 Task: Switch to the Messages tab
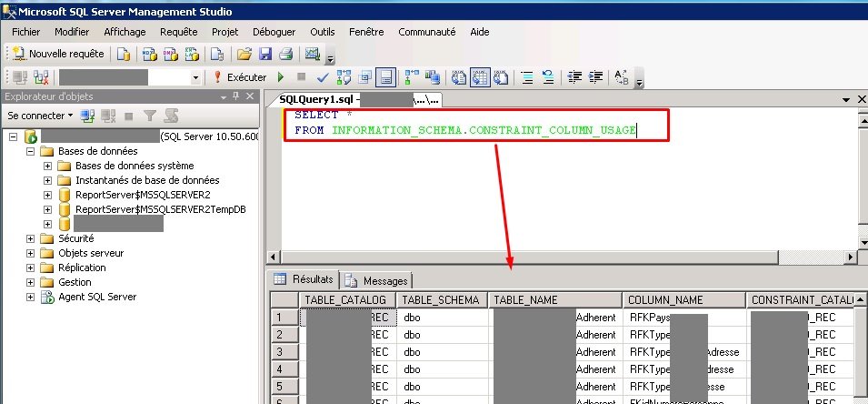tap(377, 280)
